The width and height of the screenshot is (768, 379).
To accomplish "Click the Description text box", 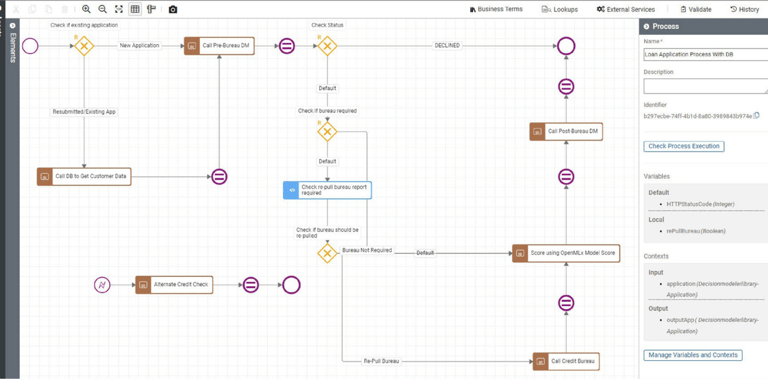I will 705,86.
